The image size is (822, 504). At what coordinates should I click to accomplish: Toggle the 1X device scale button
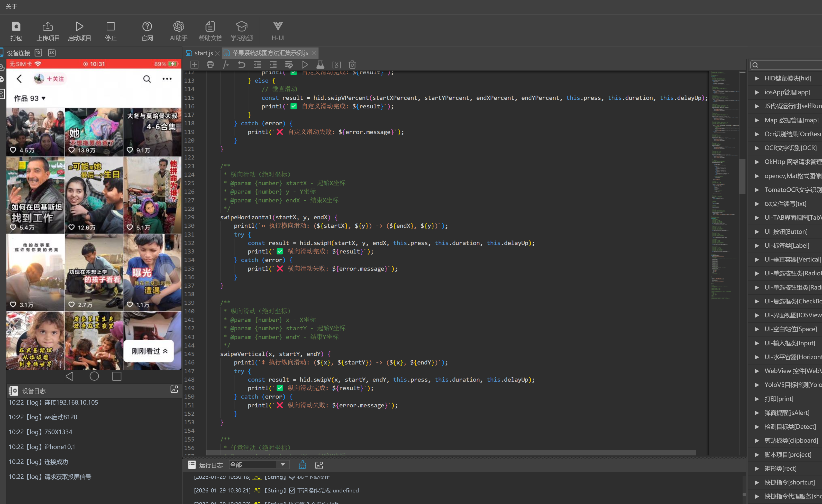[x=39, y=53]
